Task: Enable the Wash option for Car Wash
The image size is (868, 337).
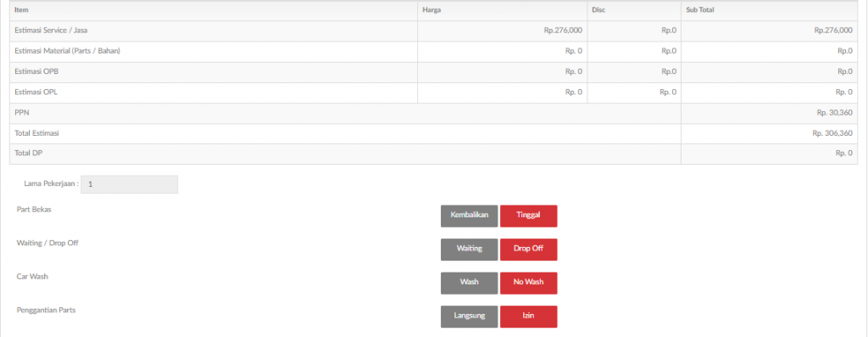Action: [x=470, y=283]
